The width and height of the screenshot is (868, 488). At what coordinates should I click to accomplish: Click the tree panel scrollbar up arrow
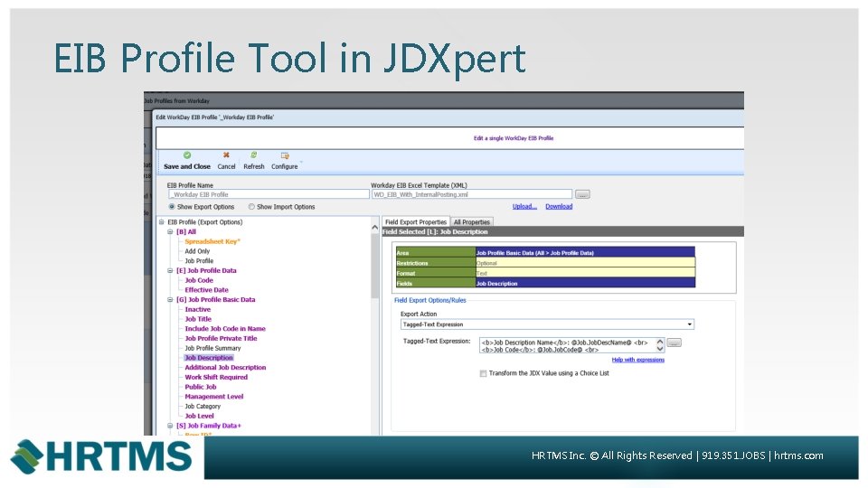coord(374,228)
